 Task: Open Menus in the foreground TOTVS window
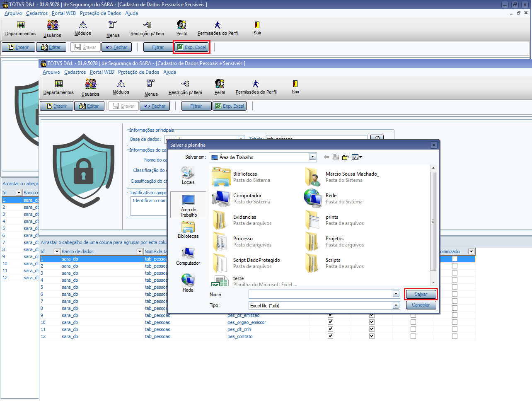tap(151, 88)
